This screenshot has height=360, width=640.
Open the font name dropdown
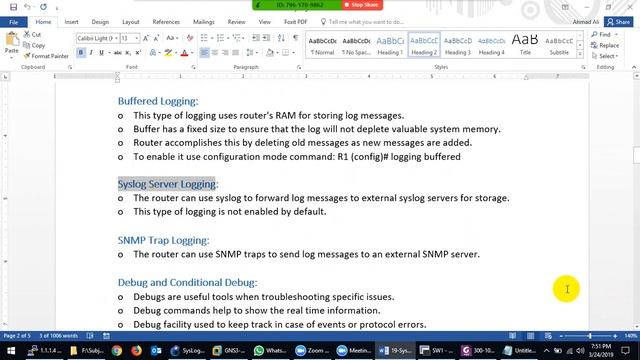coord(116,38)
